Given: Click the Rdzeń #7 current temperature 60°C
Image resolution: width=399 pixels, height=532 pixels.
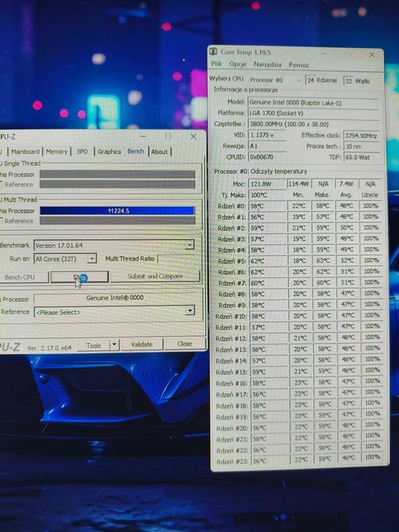Looking at the screenshot, I should (268, 283).
